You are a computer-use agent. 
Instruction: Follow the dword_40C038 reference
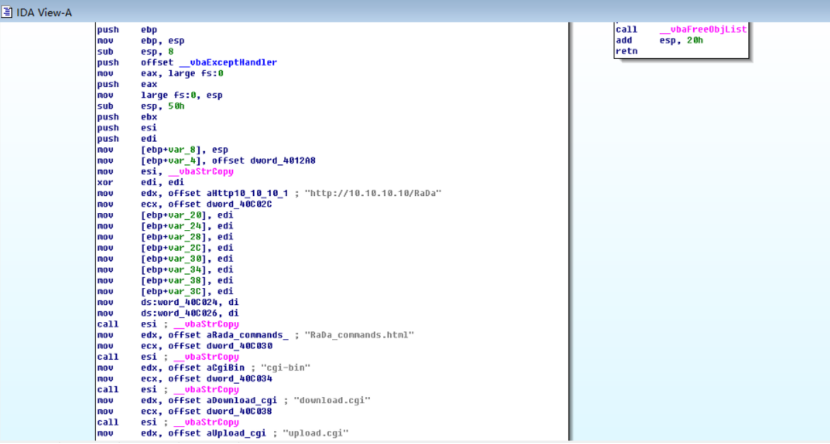(x=239, y=411)
